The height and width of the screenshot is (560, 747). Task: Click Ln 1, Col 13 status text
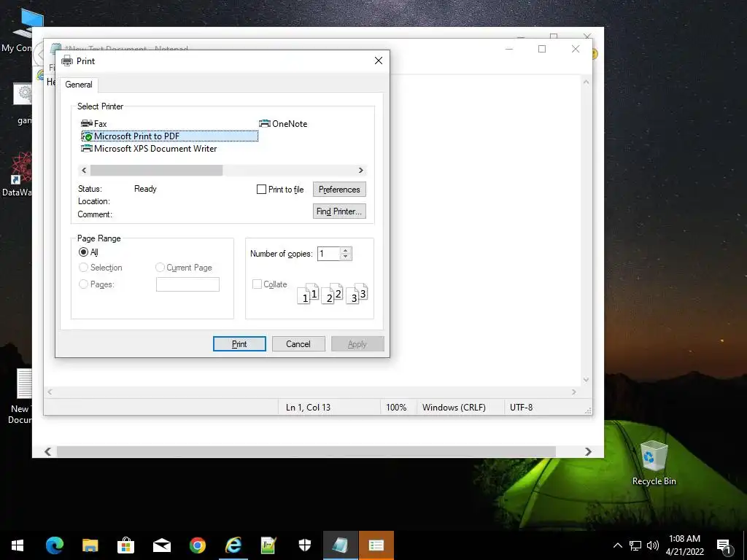point(308,408)
